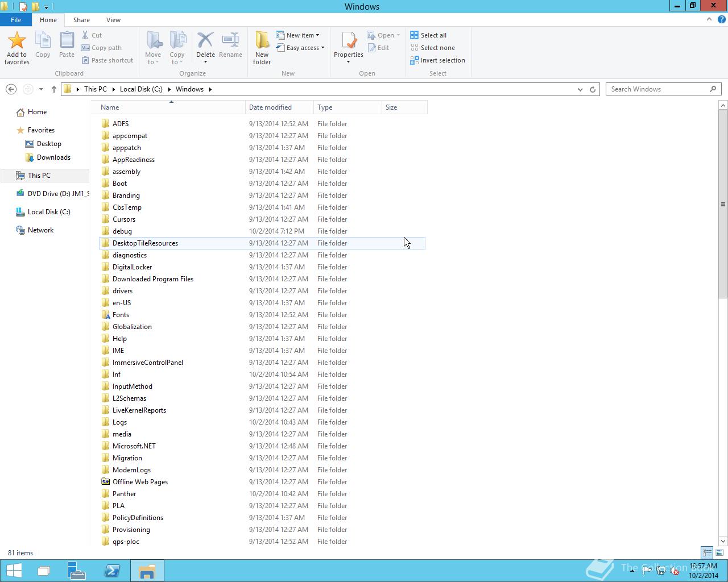Go up one folder level arrow
The height and width of the screenshot is (582, 728).
(x=54, y=89)
